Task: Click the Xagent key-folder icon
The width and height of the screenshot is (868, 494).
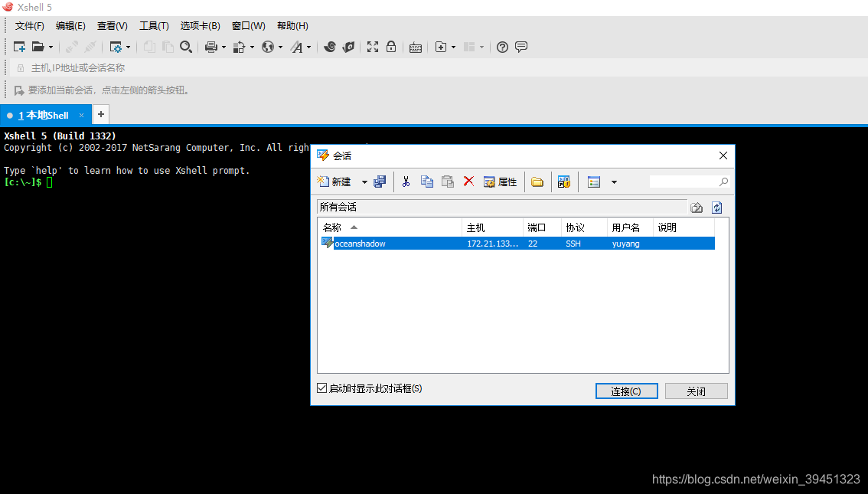Action: pos(349,47)
